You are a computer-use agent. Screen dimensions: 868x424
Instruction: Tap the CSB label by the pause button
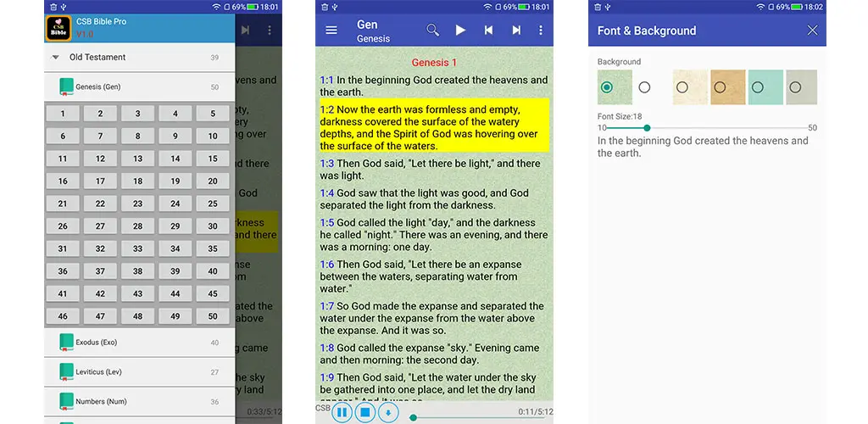[x=323, y=408]
